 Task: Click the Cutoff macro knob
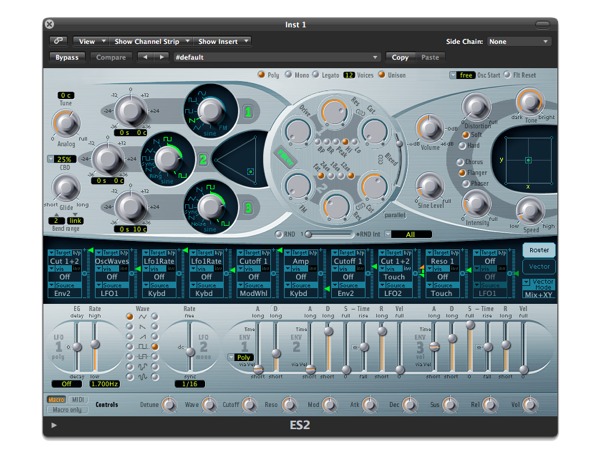[x=249, y=404]
